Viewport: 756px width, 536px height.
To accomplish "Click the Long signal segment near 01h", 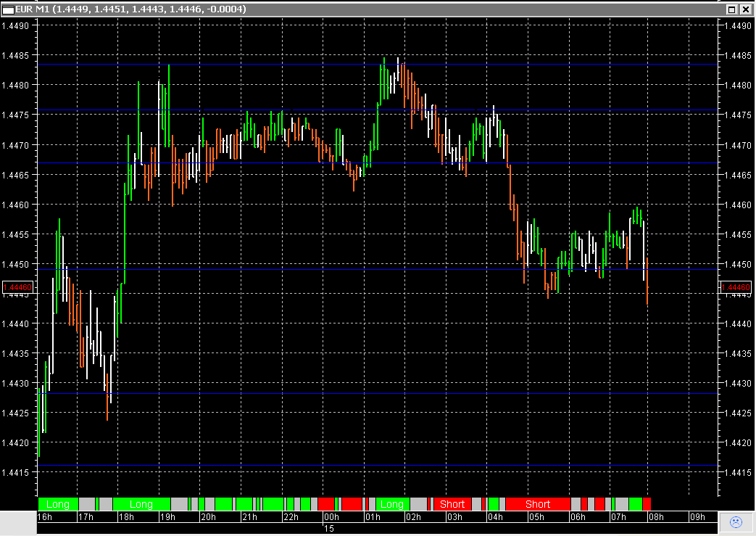I will coord(391,504).
